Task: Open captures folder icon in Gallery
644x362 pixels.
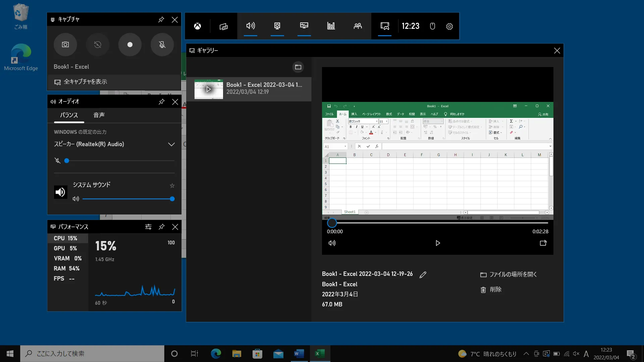Action: click(298, 67)
